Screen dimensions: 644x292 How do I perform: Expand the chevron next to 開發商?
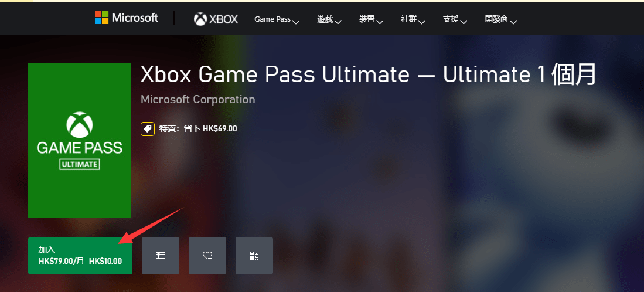pos(513,21)
